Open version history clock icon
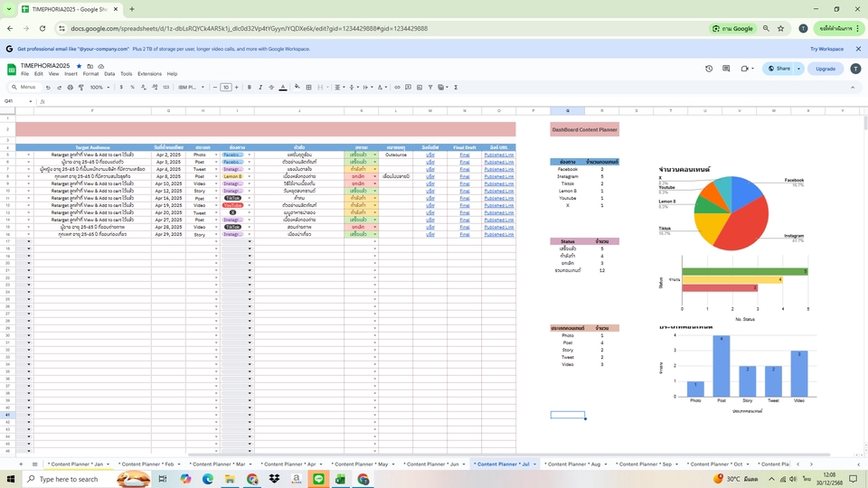This screenshot has height=488, width=868. pyautogui.click(x=709, y=69)
